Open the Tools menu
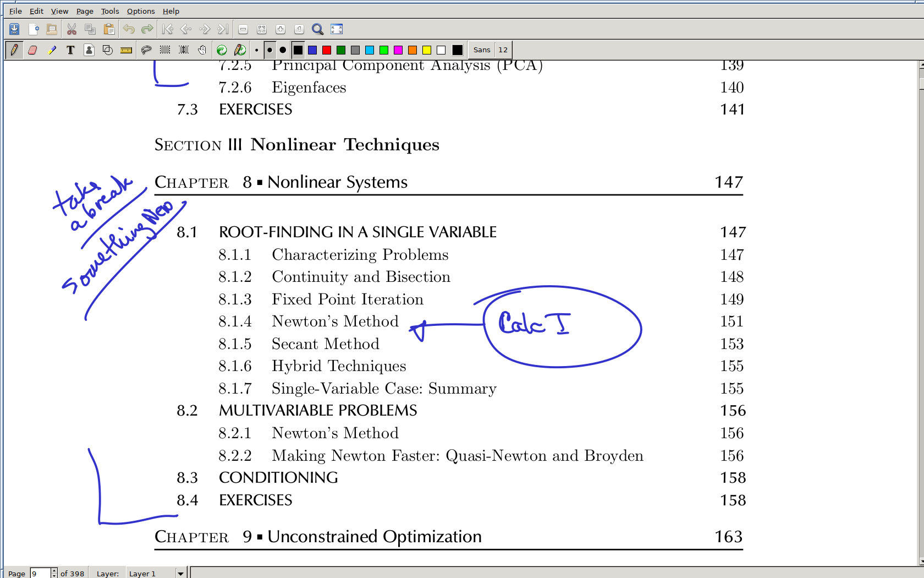This screenshot has height=578, width=924. click(x=109, y=11)
